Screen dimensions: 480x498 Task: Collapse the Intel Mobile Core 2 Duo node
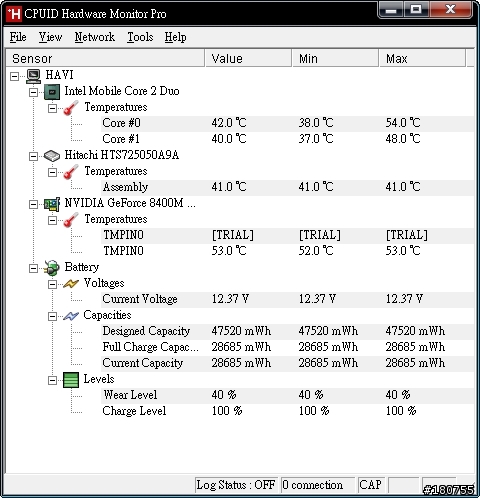33,92
